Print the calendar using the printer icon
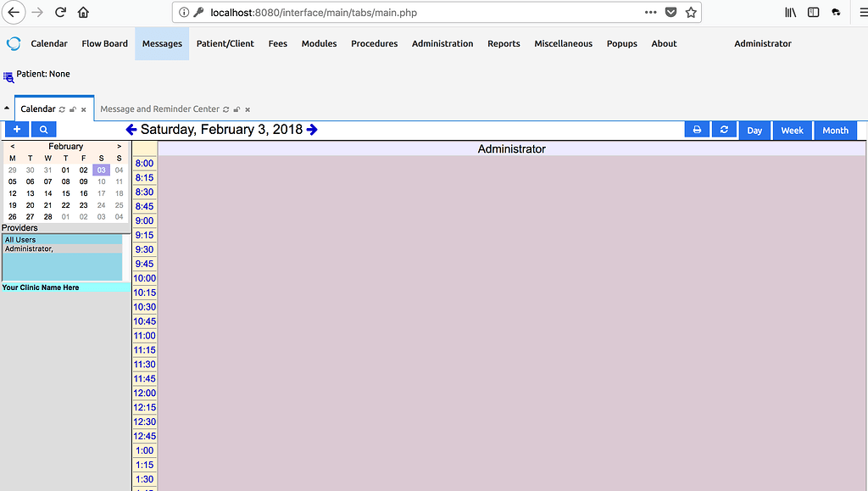Screen dimensions: 868x491 [697, 129]
